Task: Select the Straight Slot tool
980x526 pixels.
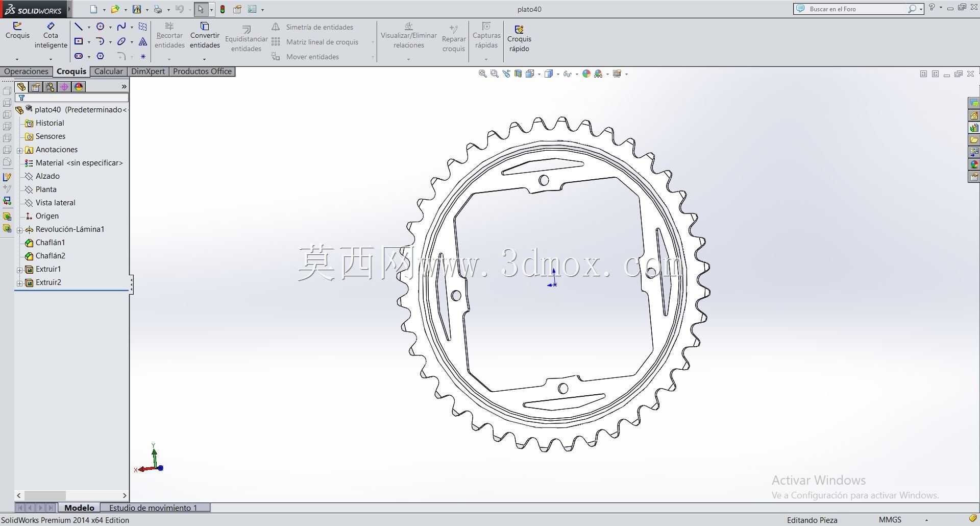Action: (79, 56)
